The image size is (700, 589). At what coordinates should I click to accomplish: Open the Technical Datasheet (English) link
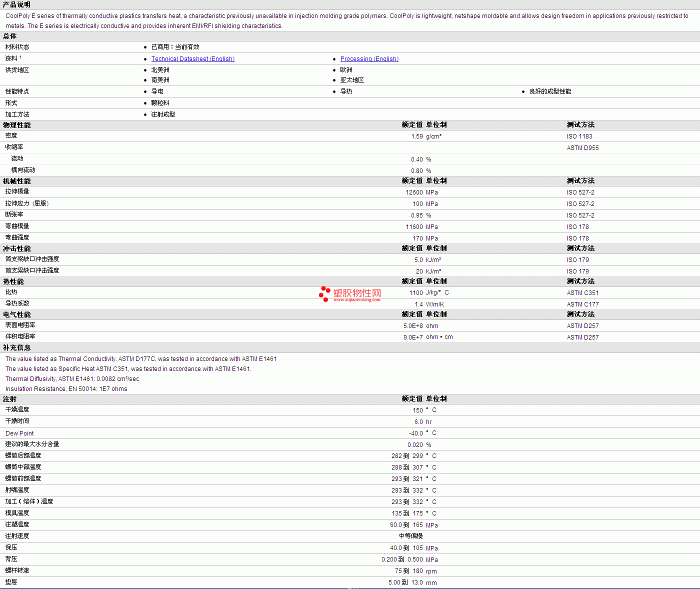tap(193, 59)
